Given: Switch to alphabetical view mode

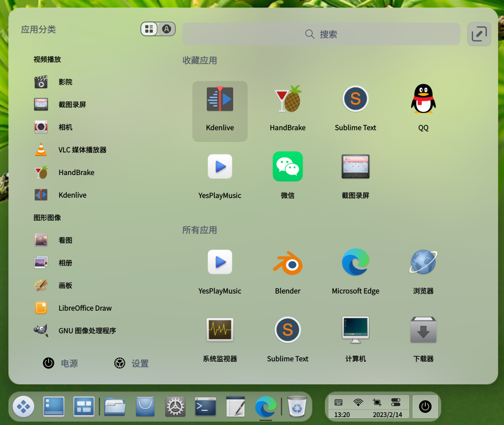Looking at the screenshot, I should click(x=167, y=29).
